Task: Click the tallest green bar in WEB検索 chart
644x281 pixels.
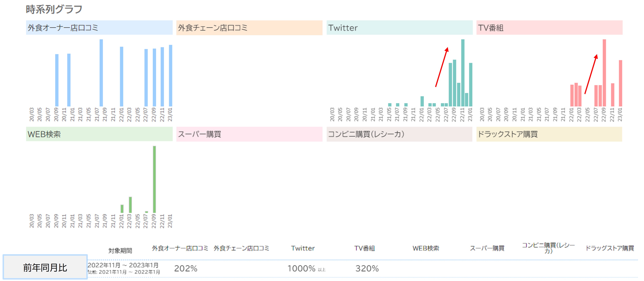Action: (154, 179)
